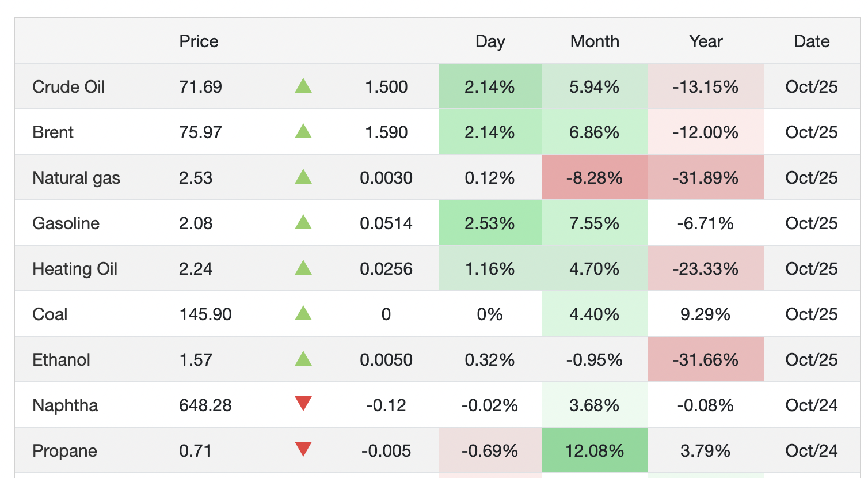868x478 pixels.
Task: Select Heating Oil price 2.24
Action: click(196, 269)
